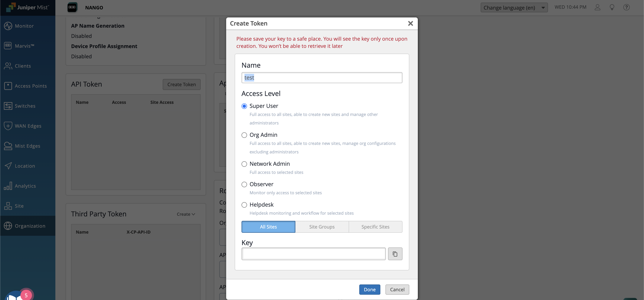Click the Cancel button
644x300 pixels.
pyautogui.click(x=397, y=290)
